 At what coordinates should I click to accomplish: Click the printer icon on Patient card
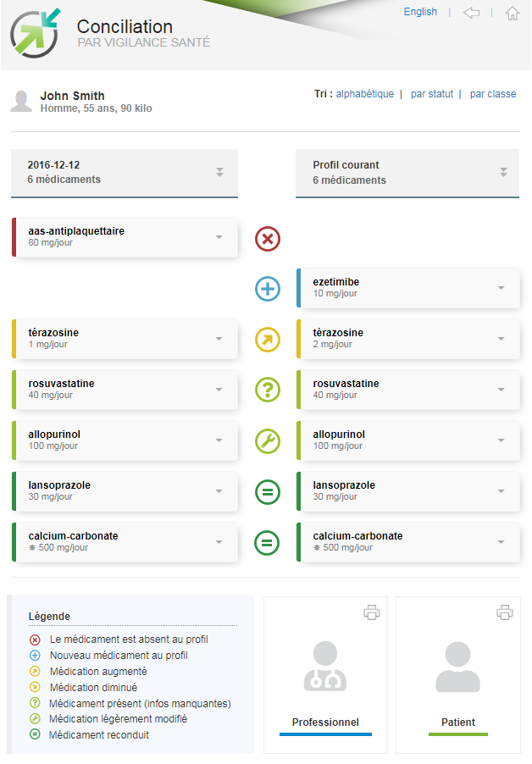tap(505, 612)
